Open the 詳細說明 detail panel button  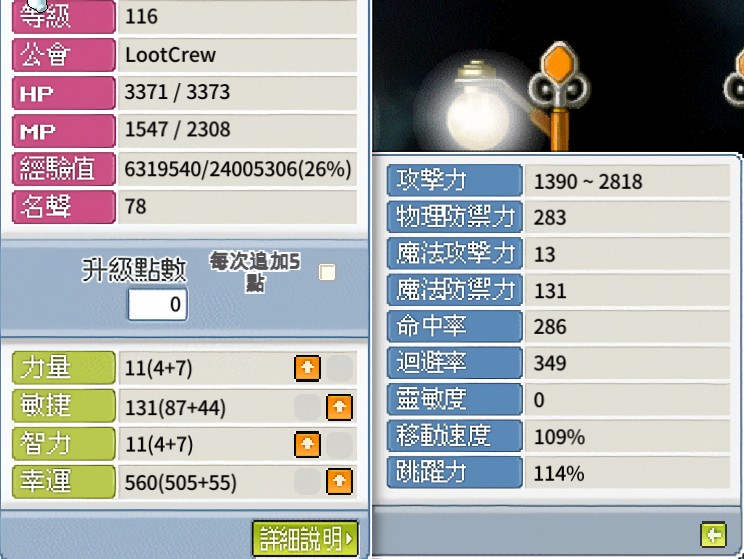(x=306, y=538)
